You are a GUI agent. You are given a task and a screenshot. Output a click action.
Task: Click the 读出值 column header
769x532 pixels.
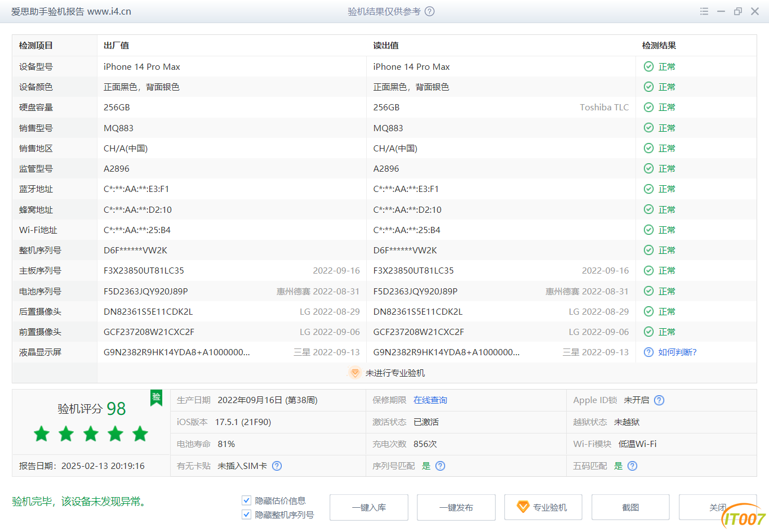click(386, 46)
